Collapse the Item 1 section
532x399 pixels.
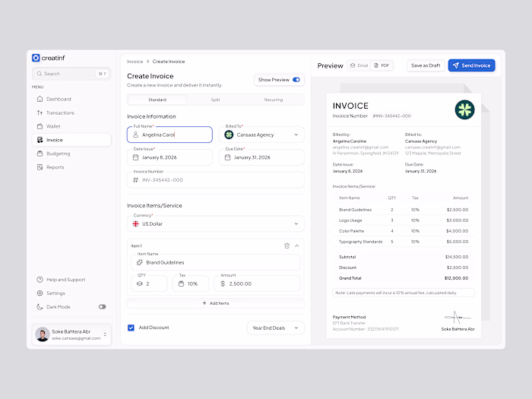297,245
